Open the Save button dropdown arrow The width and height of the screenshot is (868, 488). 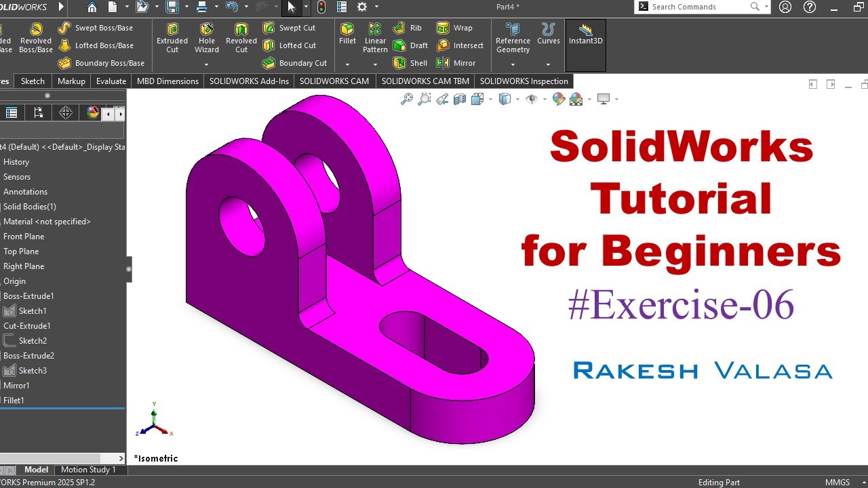pyautogui.click(x=186, y=7)
